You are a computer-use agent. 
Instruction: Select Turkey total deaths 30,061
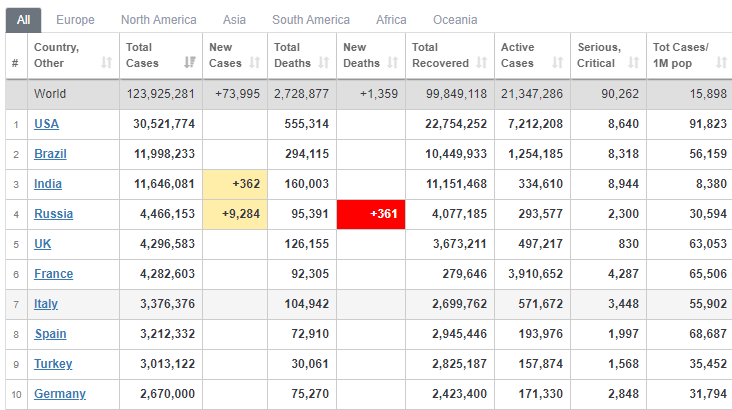pyautogui.click(x=310, y=364)
